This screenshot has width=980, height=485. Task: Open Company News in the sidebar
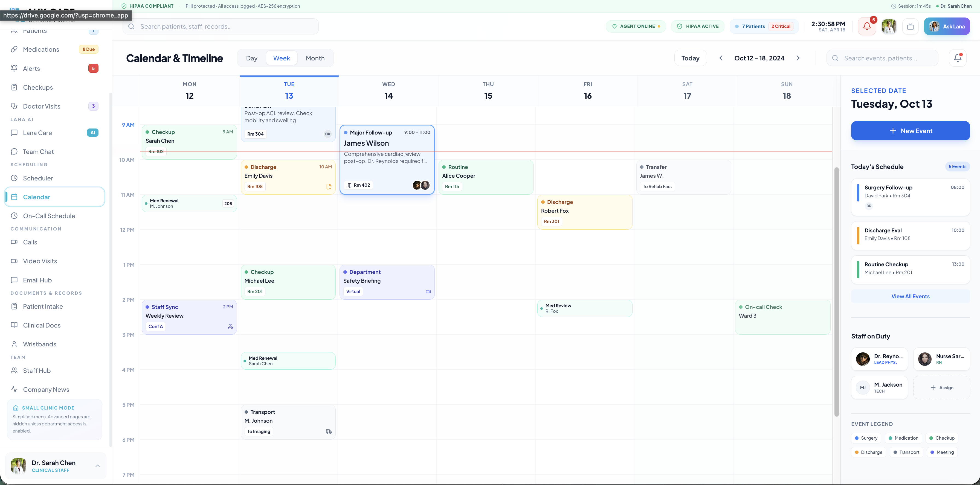pos(55,390)
